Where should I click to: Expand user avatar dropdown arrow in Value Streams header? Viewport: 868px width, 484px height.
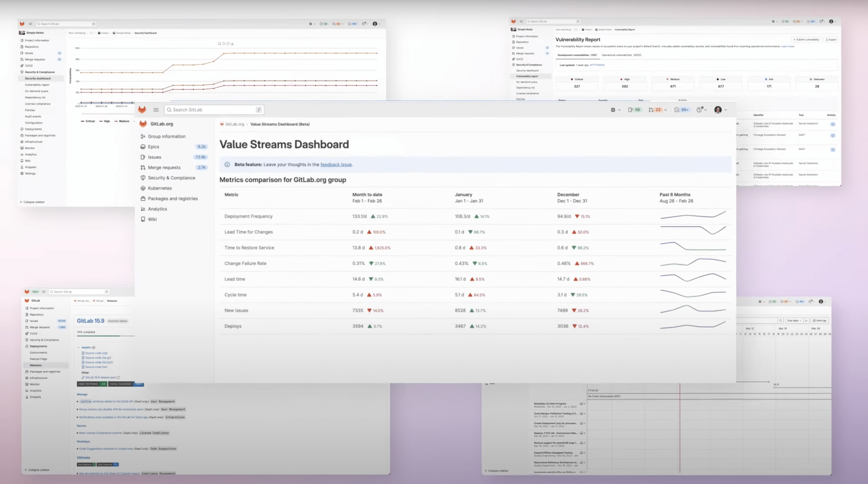pos(726,110)
